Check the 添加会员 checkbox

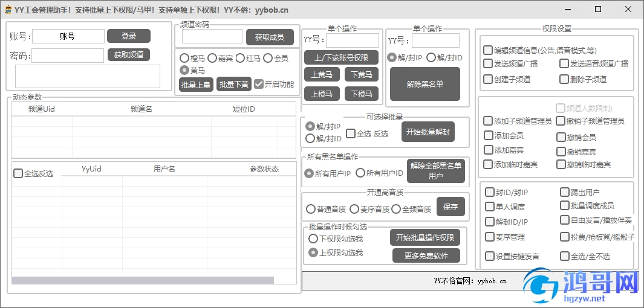pyautogui.click(x=488, y=135)
